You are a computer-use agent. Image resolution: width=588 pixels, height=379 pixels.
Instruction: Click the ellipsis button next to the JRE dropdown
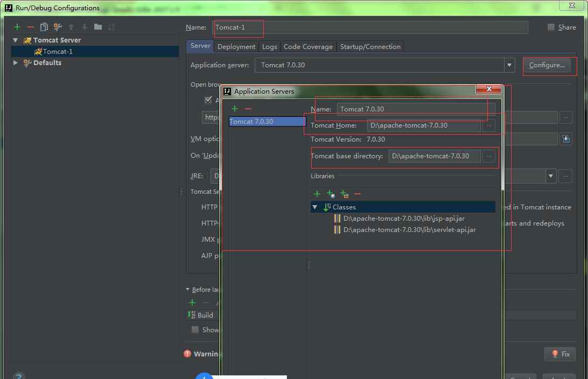click(x=565, y=176)
